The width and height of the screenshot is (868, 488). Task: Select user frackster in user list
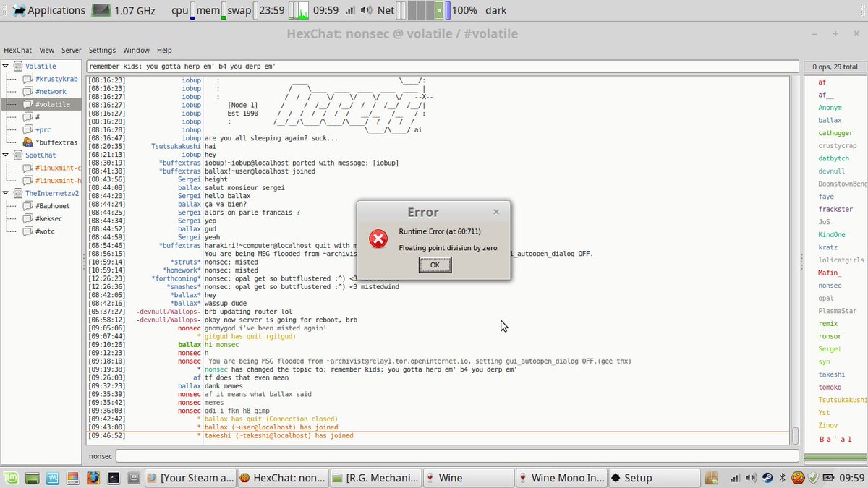(835, 210)
